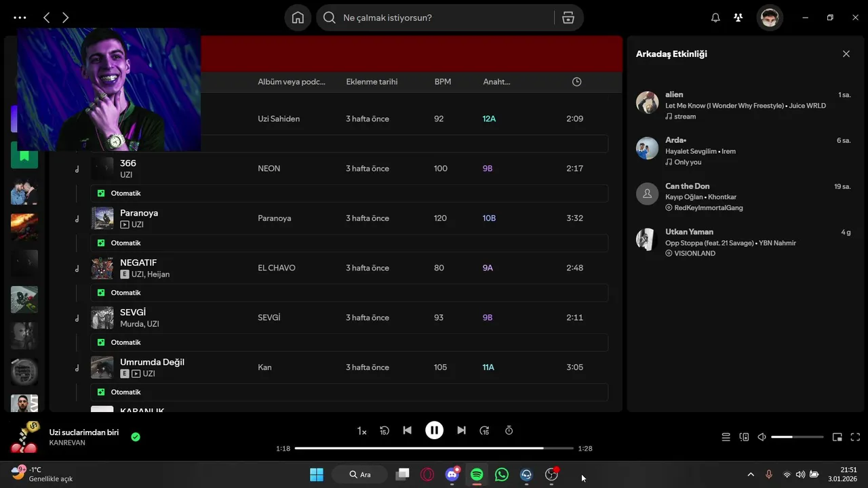Toggle the queue view
This screenshot has height=488, width=868.
pos(726,437)
